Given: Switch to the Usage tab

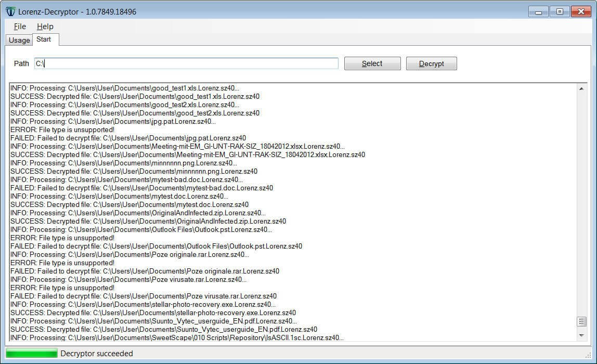Looking at the screenshot, I should point(19,40).
